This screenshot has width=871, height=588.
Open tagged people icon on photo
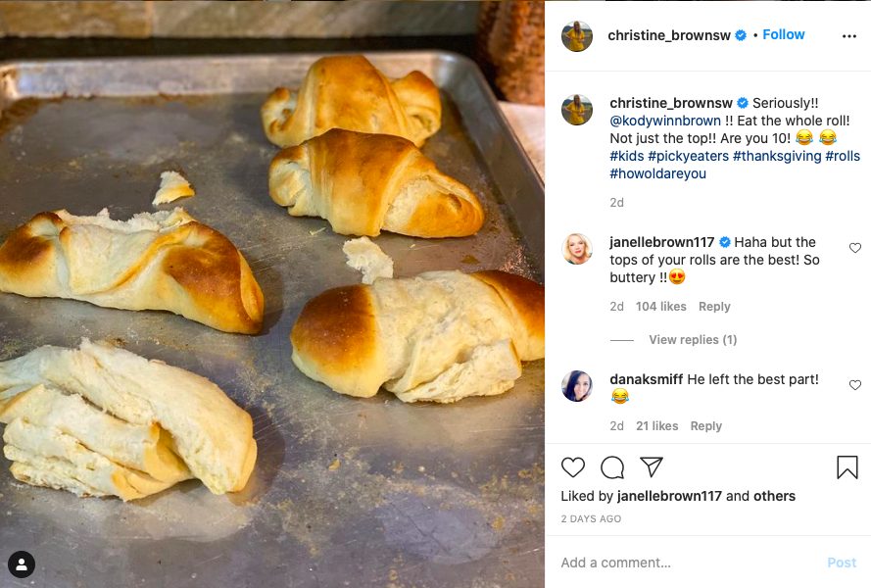[x=22, y=563]
